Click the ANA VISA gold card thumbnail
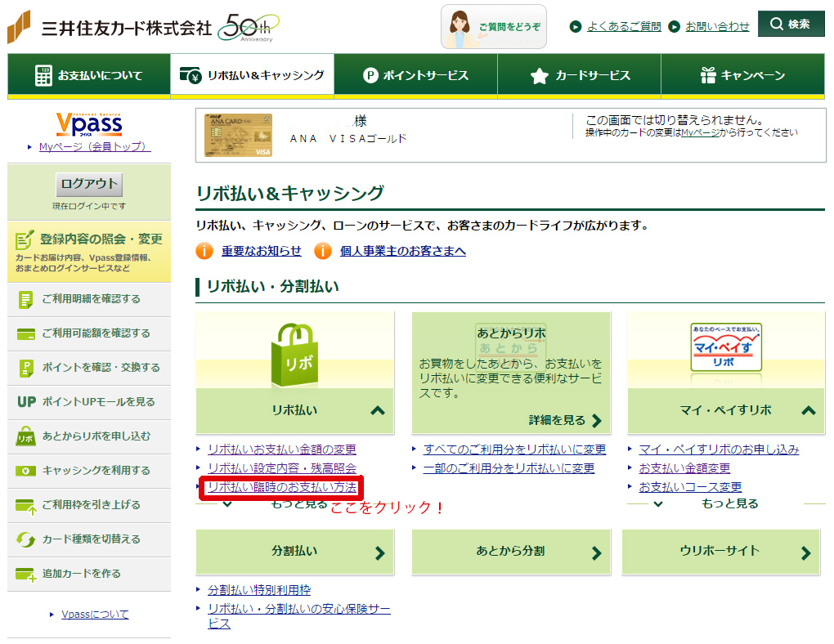The image size is (834, 644). [x=239, y=135]
